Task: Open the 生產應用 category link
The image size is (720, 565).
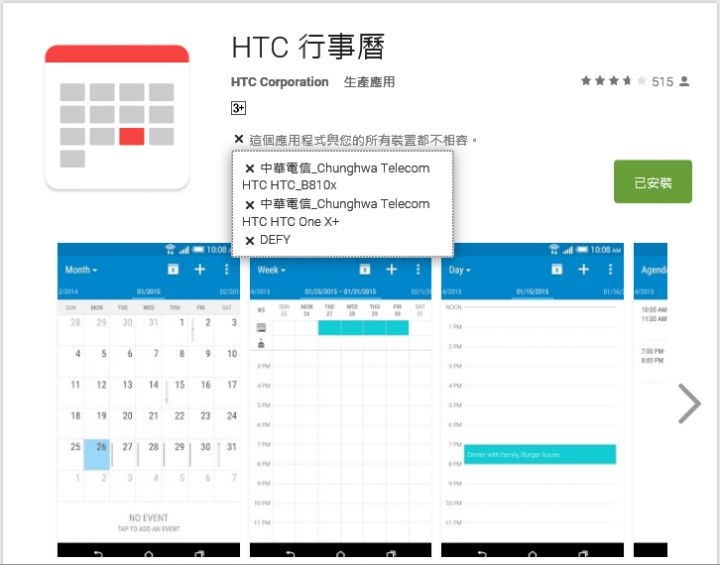Action: coord(369,82)
